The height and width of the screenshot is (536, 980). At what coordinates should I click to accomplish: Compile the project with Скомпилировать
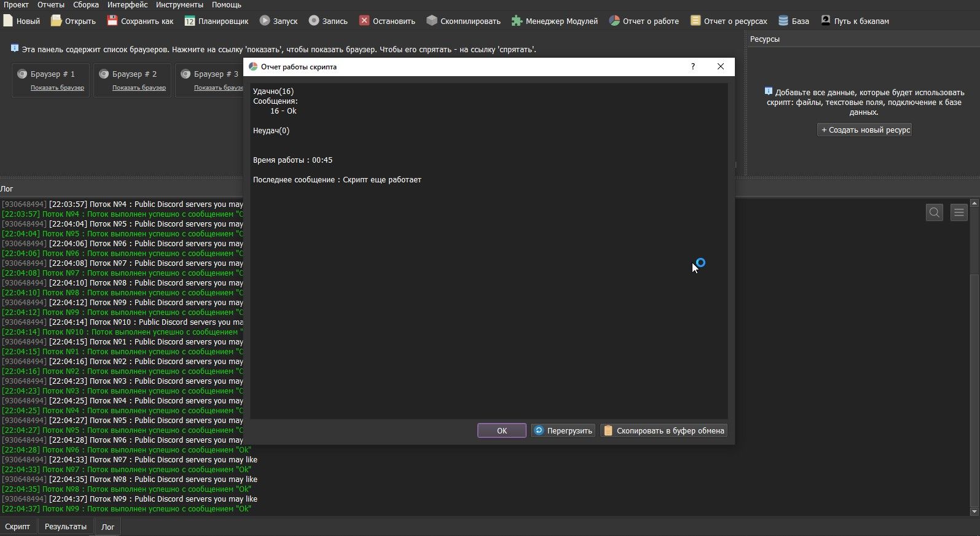tap(463, 21)
